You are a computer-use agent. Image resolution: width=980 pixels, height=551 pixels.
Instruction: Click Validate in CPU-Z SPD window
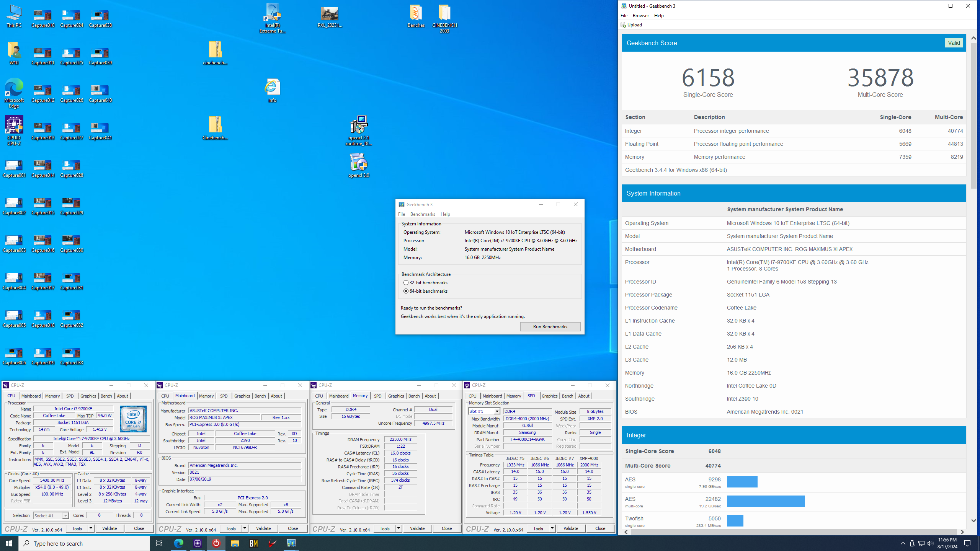571,528
